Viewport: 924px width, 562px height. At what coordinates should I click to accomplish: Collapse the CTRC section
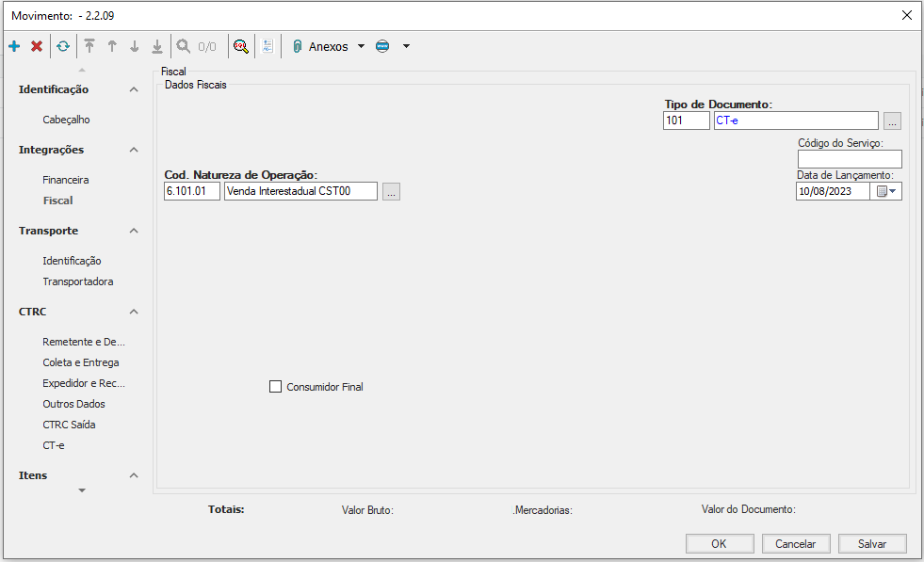[x=134, y=312]
